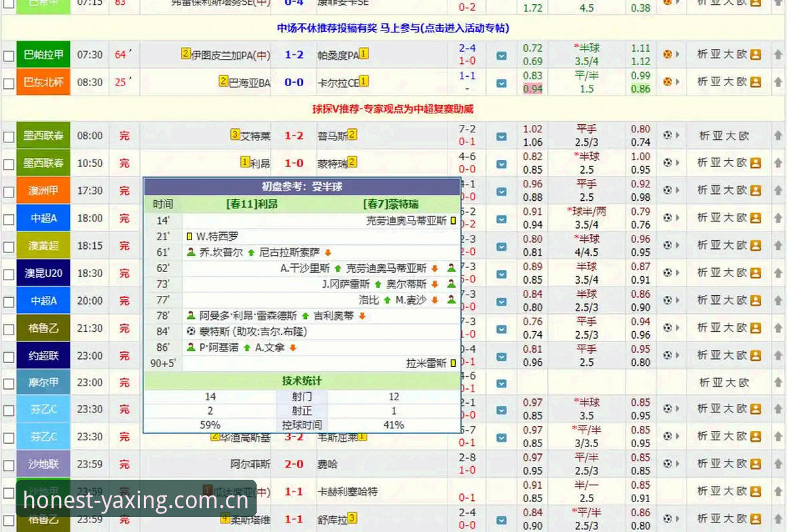This screenshot has width=787, height=532.
Task: Expand blue dropdown arrow in 巴帕拉甲 row
Action: (x=501, y=56)
